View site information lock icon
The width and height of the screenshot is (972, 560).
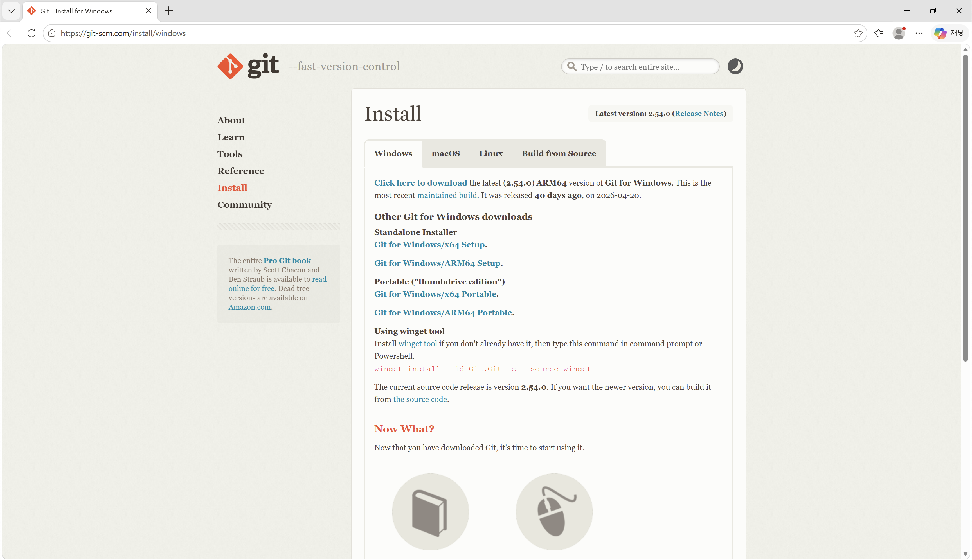pyautogui.click(x=52, y=33)
